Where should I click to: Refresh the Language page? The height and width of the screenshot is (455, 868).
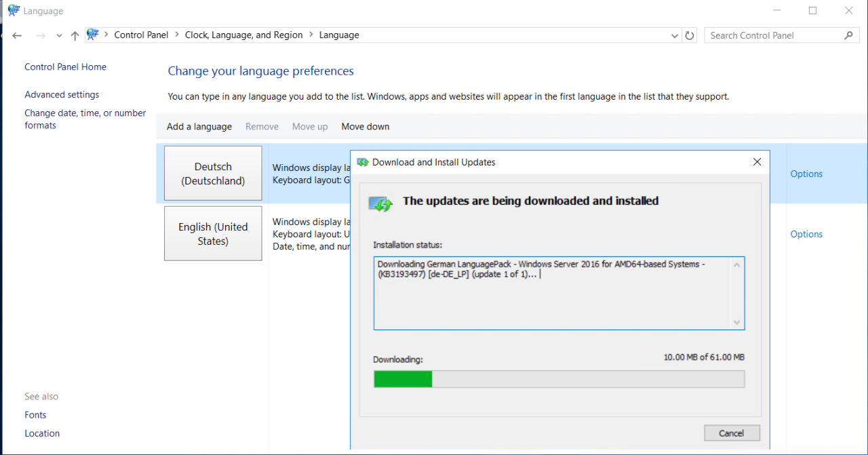[x=690, y=35]
